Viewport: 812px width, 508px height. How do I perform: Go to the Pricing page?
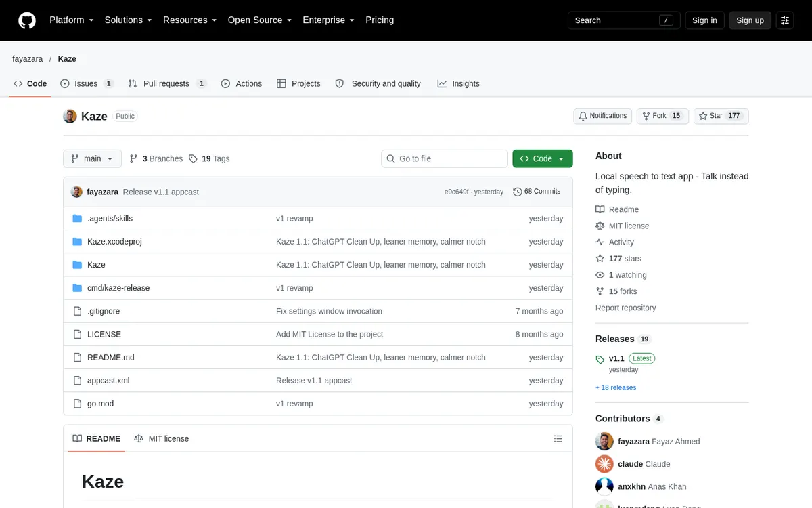(380, 20)
